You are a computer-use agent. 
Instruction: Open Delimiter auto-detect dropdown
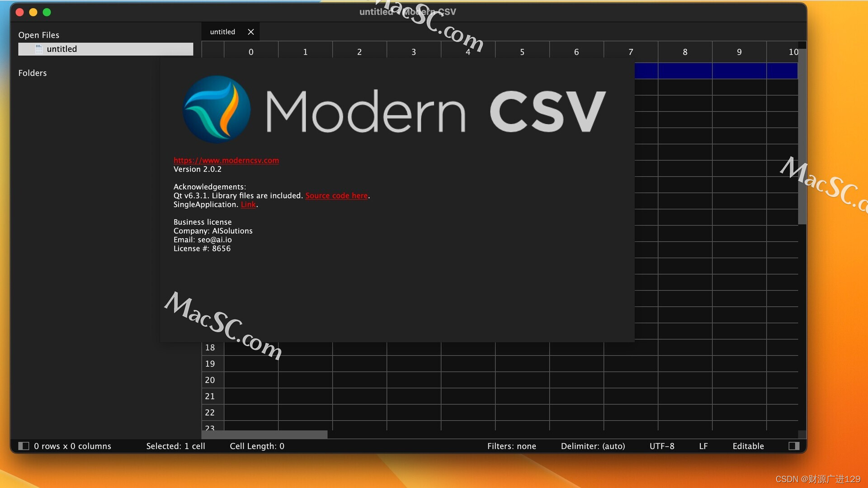(592, 446)
